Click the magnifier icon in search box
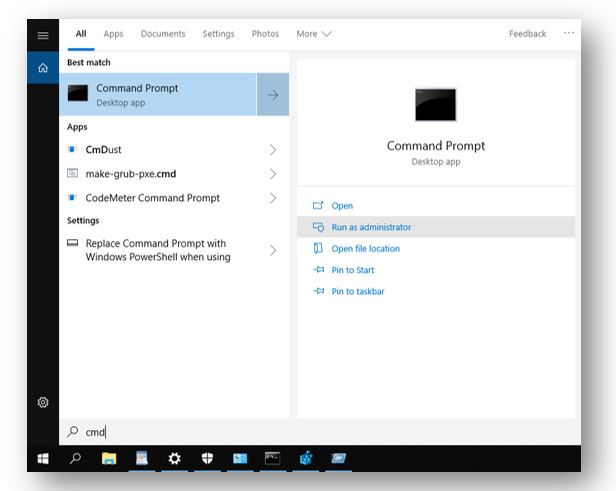 [73, 432]
